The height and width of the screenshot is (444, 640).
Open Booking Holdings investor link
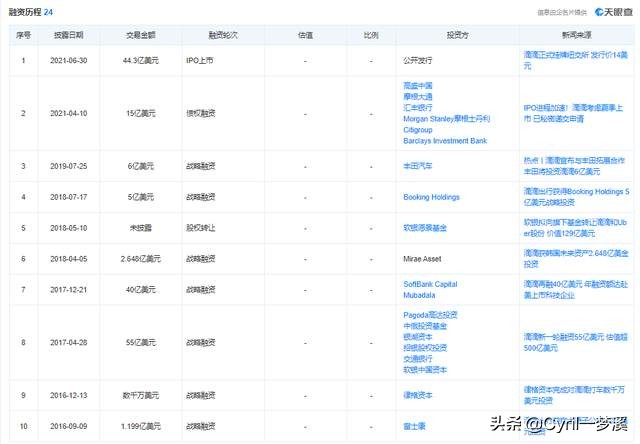(431, 197)
